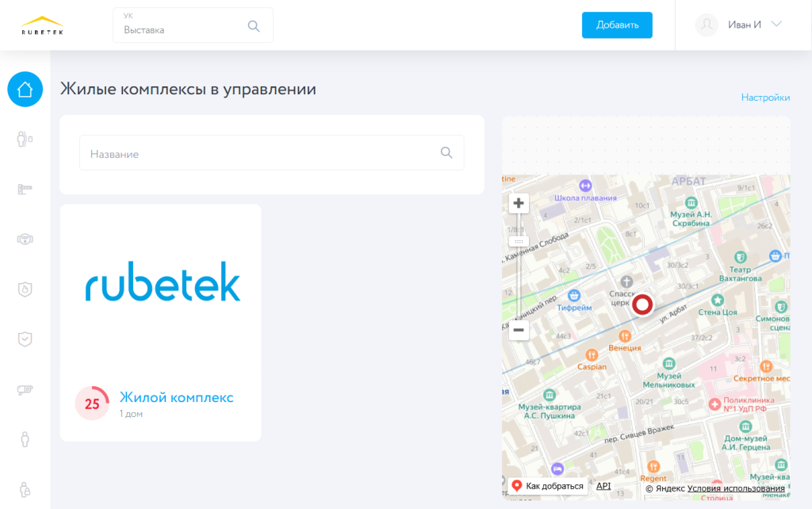Select the Home icon in the sidebar
The image size is (812, 509).
[x=25, y=90]
